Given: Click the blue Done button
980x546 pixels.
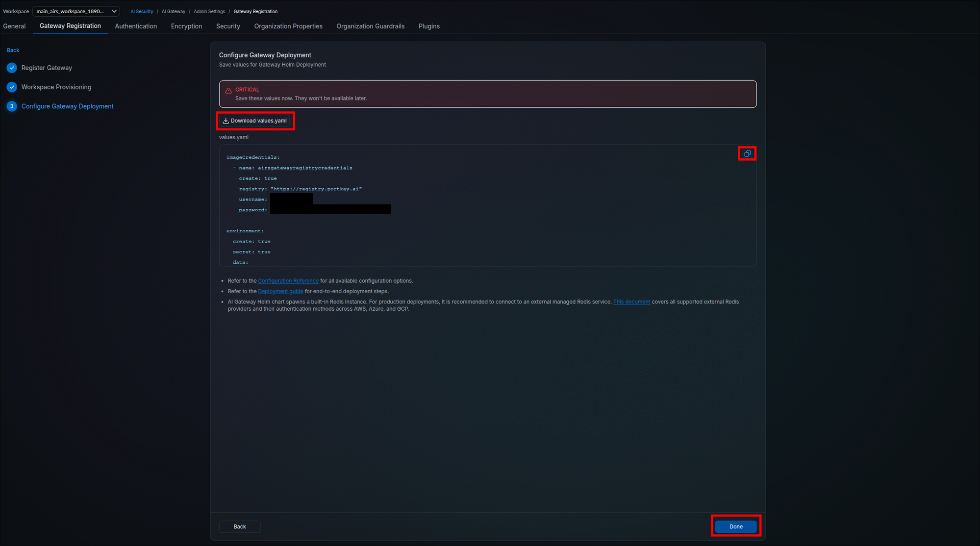Looking at the screenshot, I should coord(736,526).
